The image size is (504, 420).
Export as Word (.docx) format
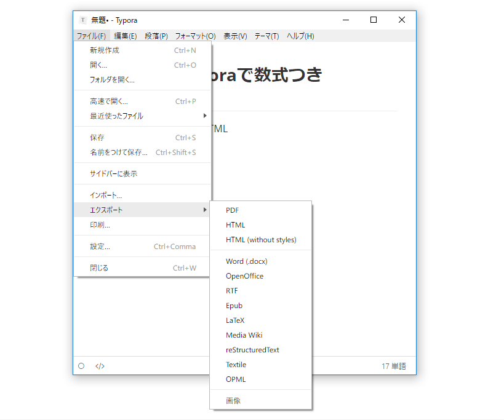[246, 261]
